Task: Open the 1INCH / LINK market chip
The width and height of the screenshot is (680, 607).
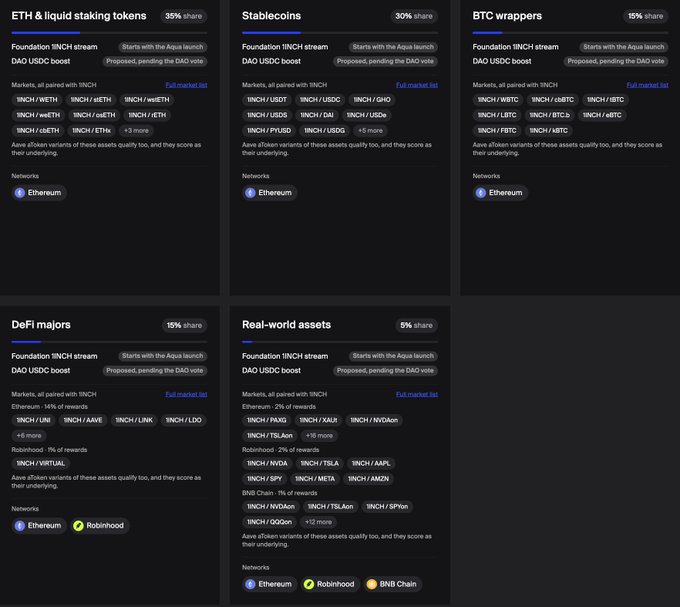Action: click(x=134, y=420)
